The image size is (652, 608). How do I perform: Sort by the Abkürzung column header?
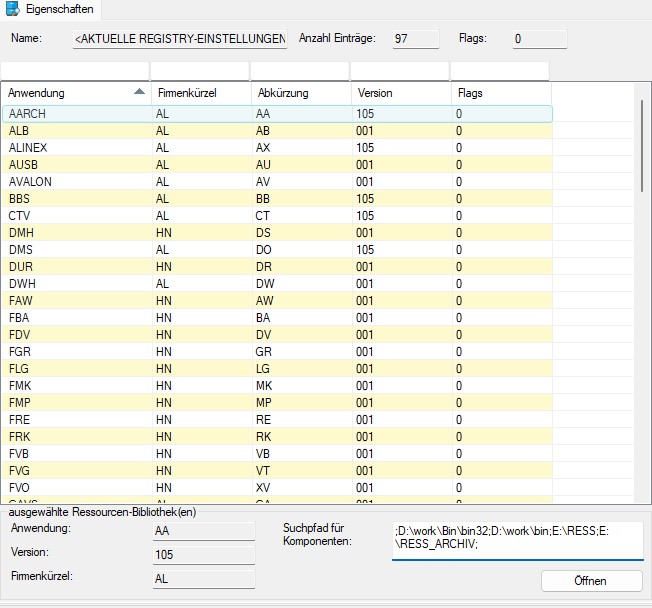[299, 93]
